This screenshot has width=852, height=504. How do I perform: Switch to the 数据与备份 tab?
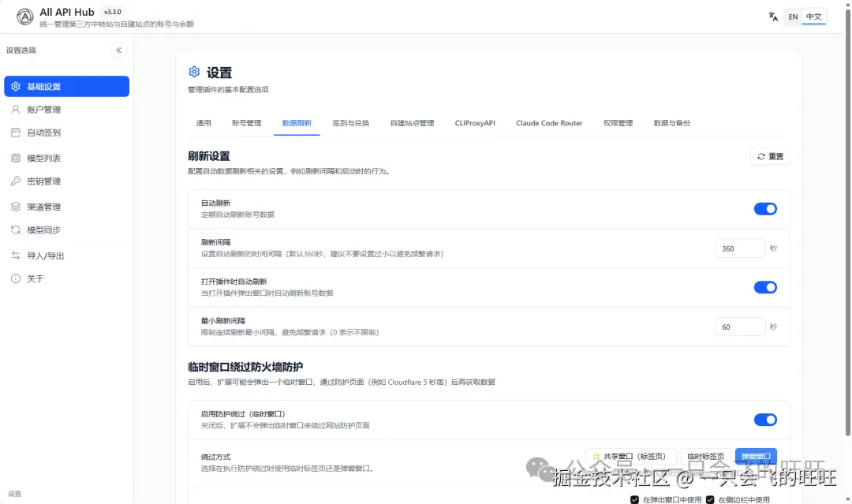(671, 123)
